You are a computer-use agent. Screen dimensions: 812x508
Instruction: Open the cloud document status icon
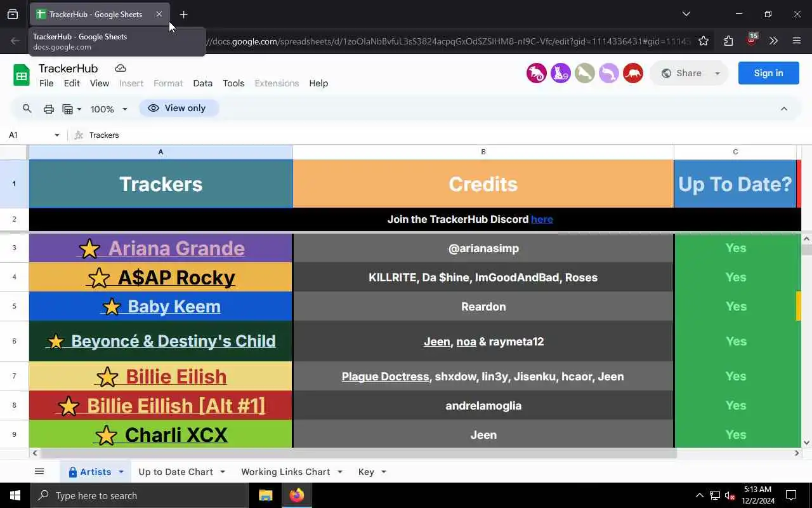click(121, 68)
